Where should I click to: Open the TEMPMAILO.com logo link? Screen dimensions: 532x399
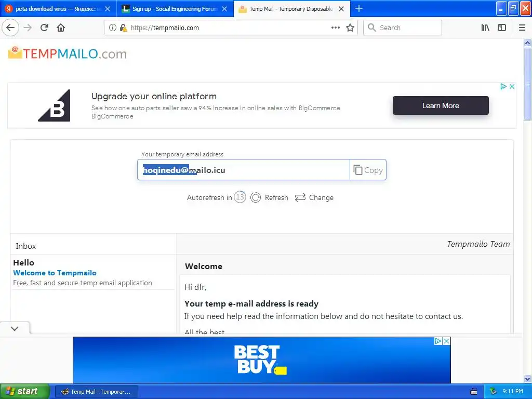[67, 54]
